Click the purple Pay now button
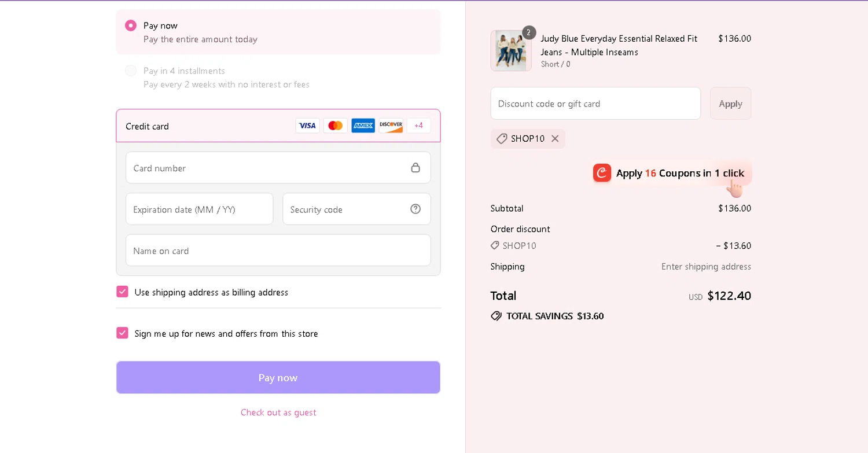868x453 pixels. click(x=278, y=377)
